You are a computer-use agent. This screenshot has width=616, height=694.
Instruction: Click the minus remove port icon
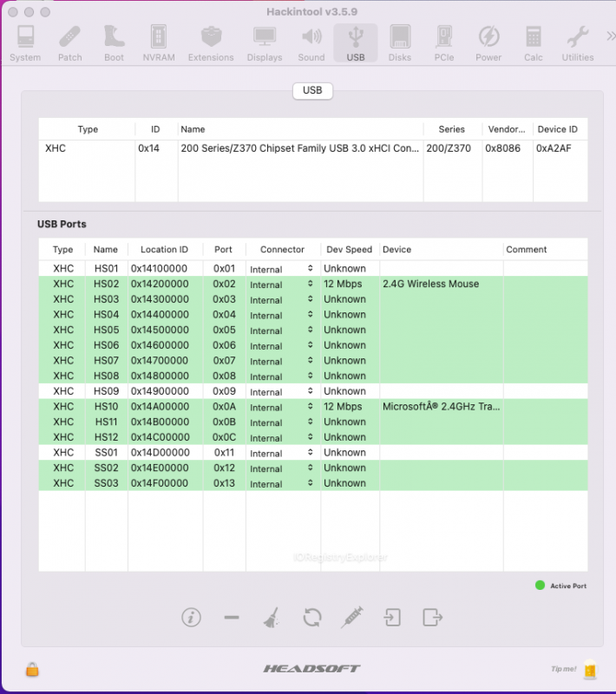click(x=231, y=618)
